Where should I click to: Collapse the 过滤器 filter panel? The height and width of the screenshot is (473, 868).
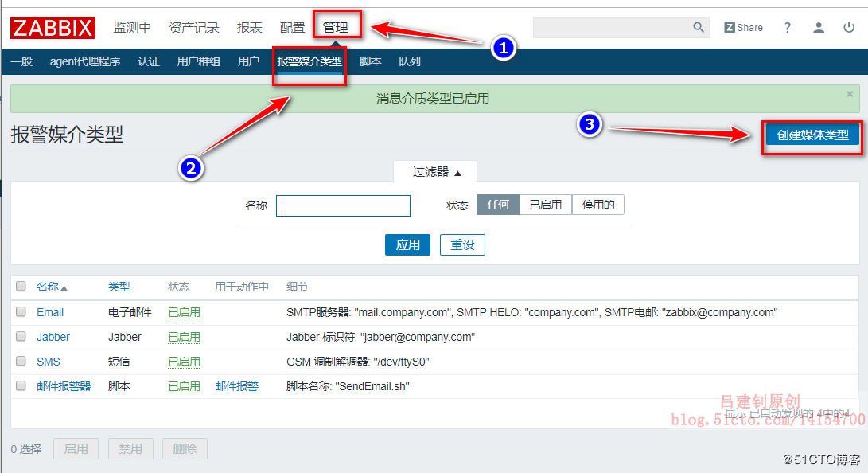pyautogui.click(x=436, y=172)
